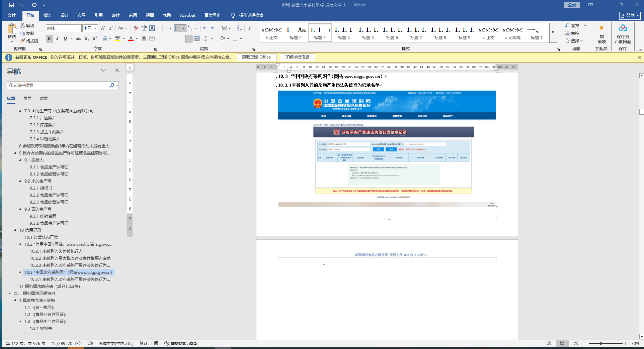
Task: Center-align the paragraph
Action: [173, 38]
